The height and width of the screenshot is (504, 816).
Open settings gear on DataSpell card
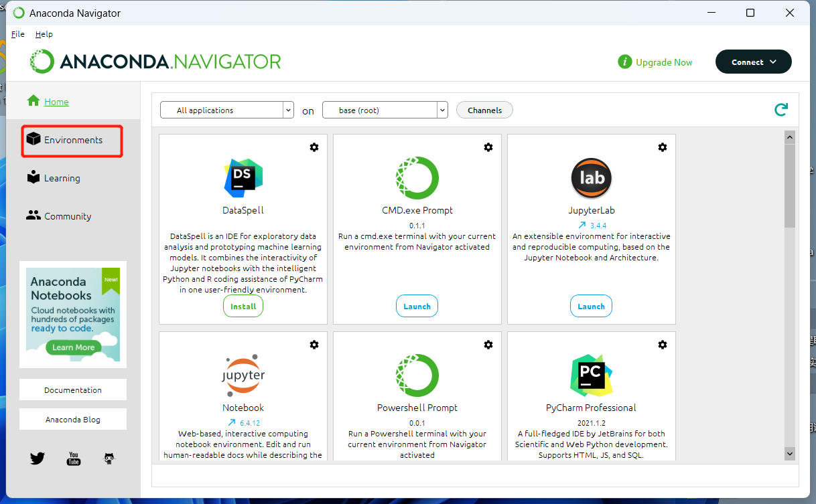(x=314, y=147)
